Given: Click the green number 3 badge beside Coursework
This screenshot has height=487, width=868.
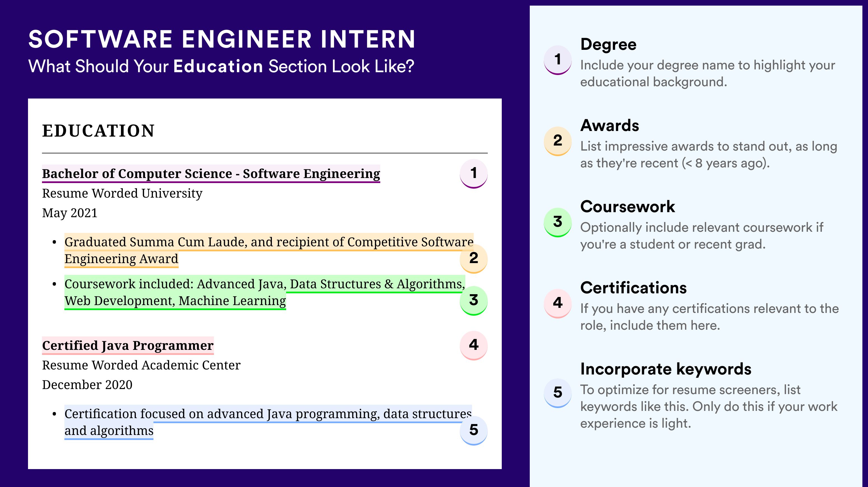Looking at the screenshot, I should [558, 222].
